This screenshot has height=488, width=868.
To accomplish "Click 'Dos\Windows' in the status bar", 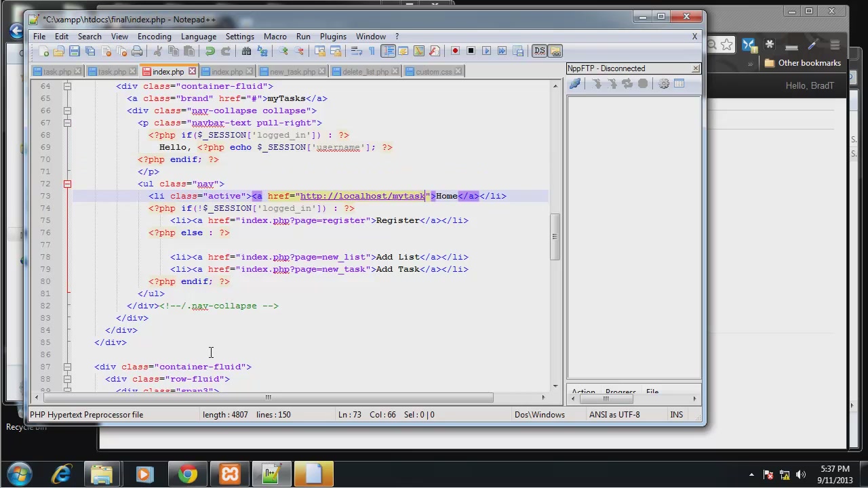I will [x=539, y=414].
